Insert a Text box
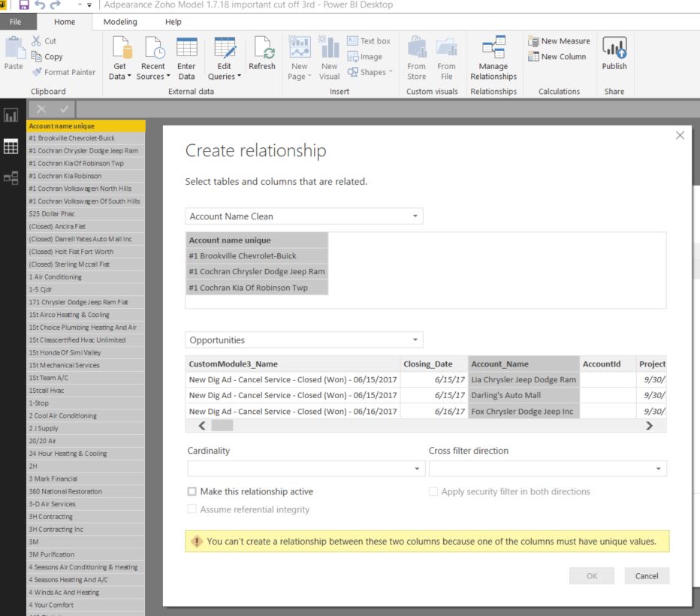This screenshot has height=616, width=700. [369, 41]
